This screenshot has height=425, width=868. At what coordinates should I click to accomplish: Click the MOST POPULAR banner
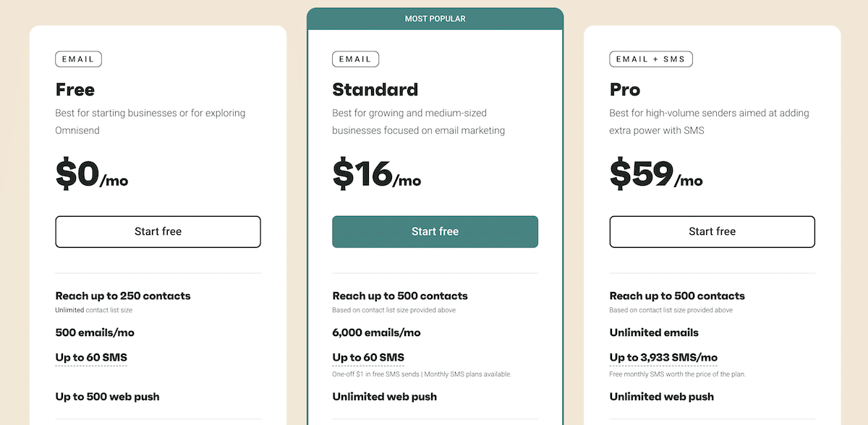click(435, 19)
